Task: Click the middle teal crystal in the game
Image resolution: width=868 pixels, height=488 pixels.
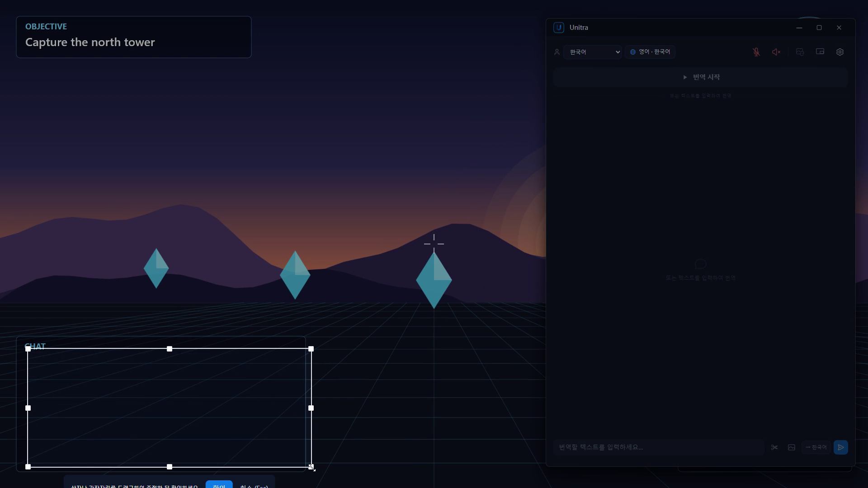Action: (x=295, y=275)
